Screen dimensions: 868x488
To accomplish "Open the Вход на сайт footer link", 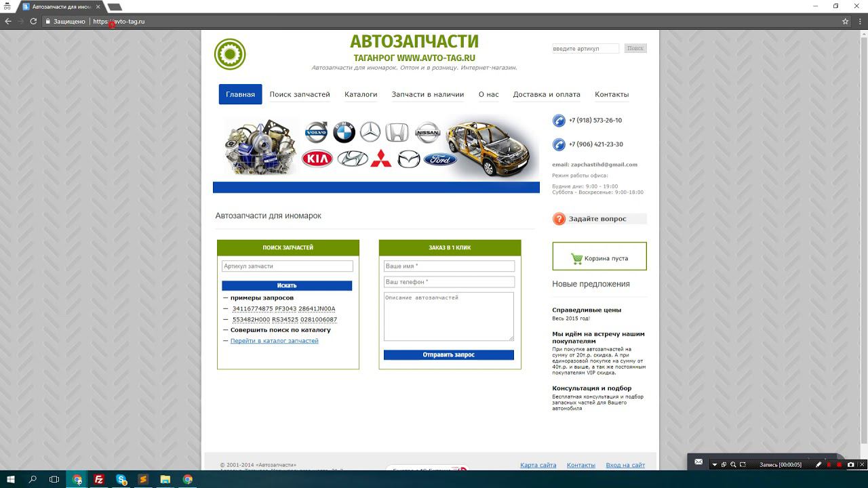I will tap(625, 465).
